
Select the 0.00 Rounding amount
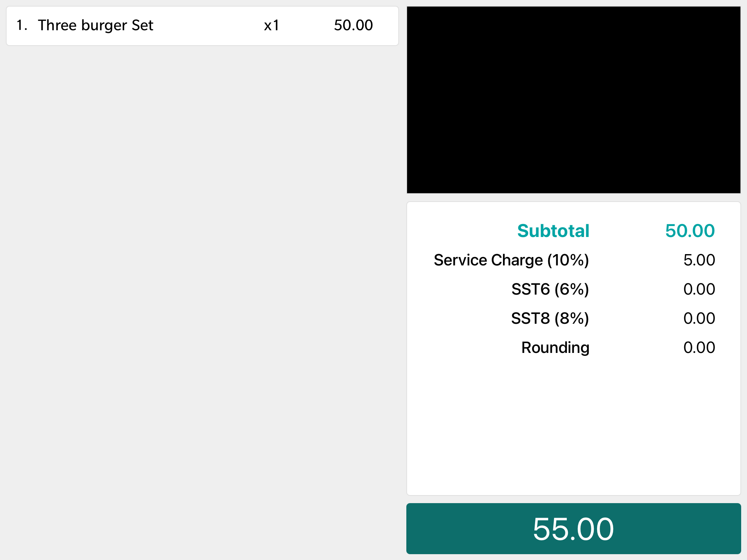[699, 348]
